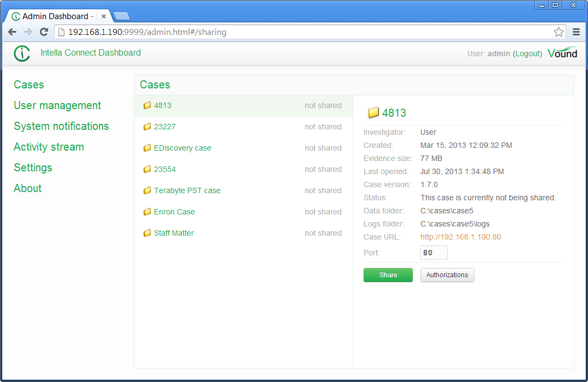Screen dimensions: 588x382
Task: Click the browser reload icon
Action: [44, 32]
